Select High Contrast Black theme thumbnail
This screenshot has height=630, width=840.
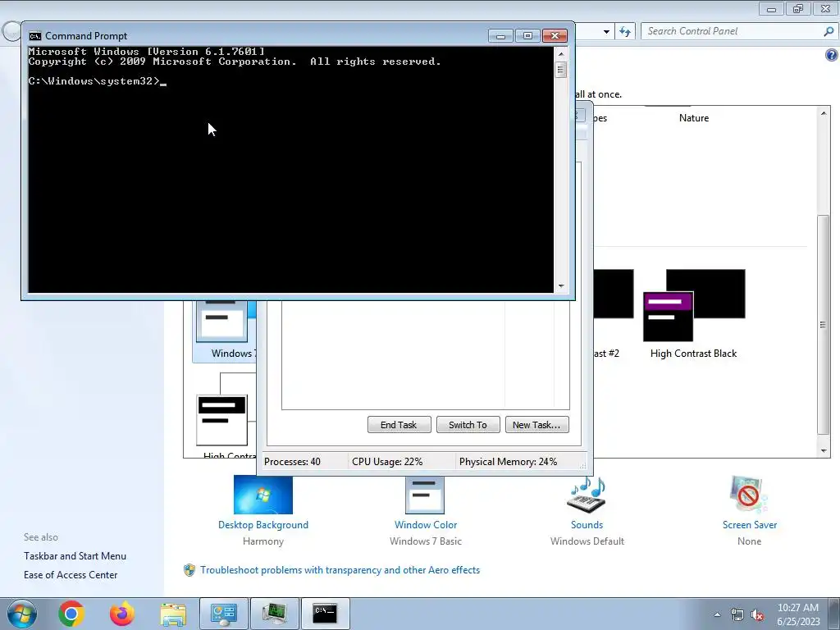point(694,305)
